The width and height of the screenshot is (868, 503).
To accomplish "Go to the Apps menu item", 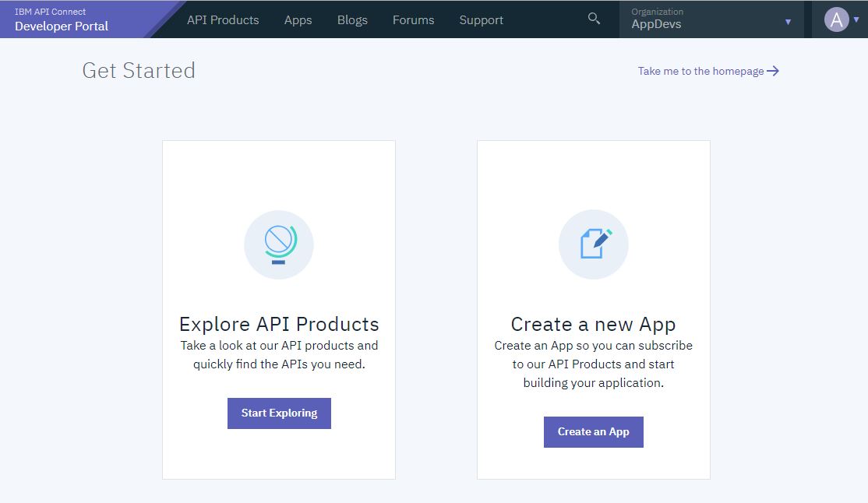I will point(298,20).
